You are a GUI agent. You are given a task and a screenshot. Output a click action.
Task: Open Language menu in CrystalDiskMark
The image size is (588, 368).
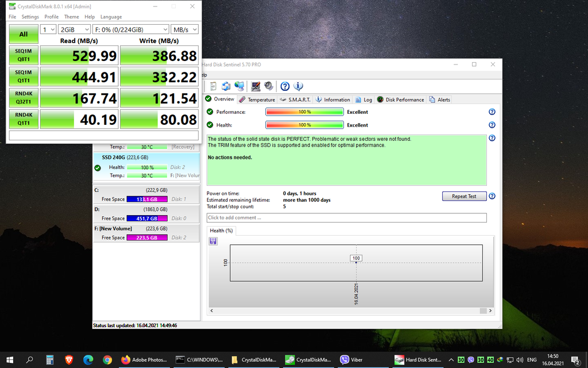point(111,17)
